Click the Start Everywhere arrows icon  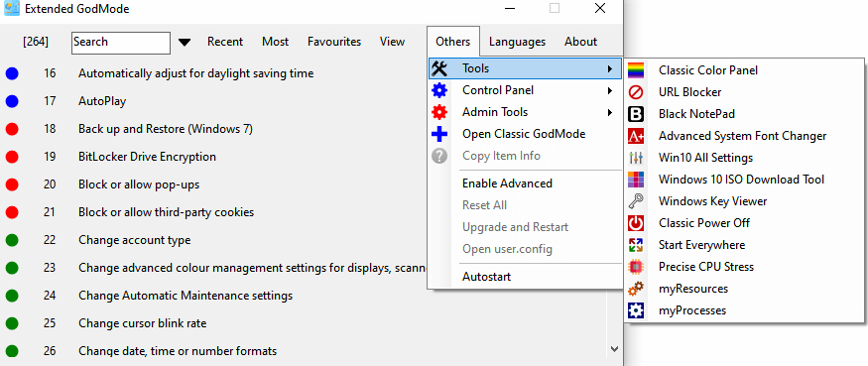[x=636, y=245]
